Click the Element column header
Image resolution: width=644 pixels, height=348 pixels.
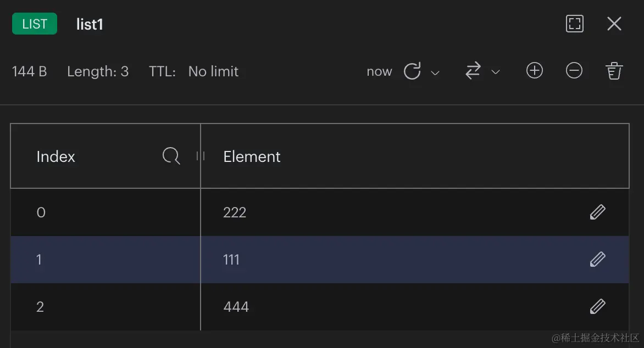252,156
